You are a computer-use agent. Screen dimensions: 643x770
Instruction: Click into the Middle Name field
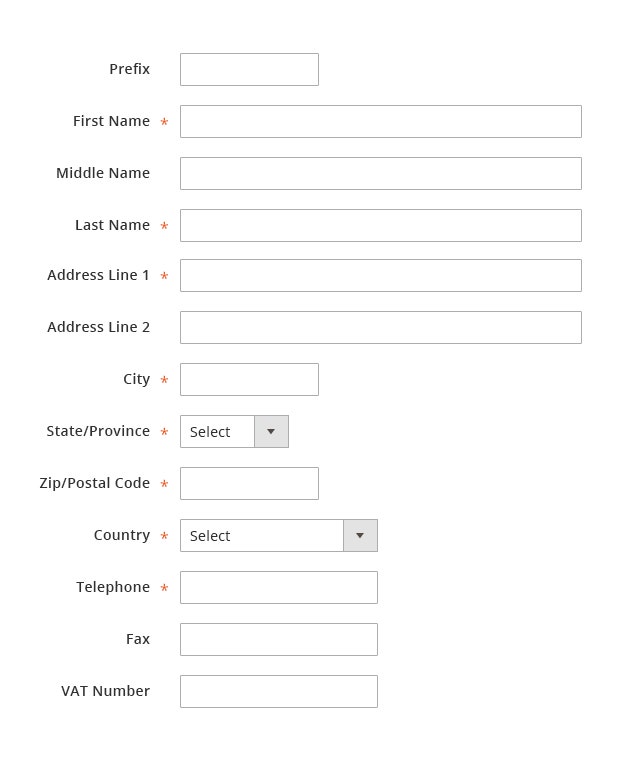tap(380, 174)
